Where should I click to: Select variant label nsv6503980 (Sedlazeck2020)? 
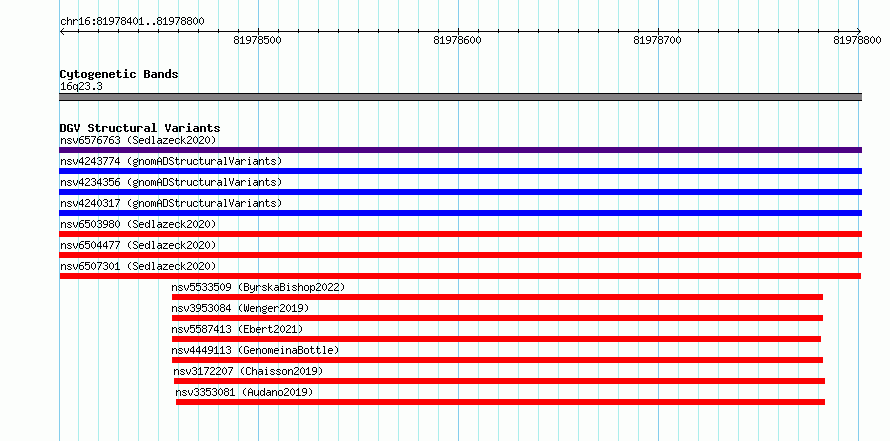pos(138,224)
